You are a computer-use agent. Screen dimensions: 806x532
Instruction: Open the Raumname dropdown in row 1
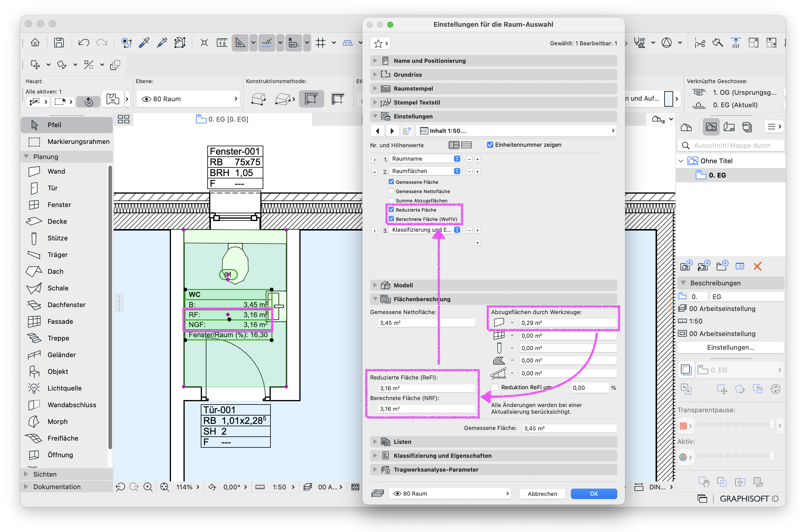tap(425, 159)
